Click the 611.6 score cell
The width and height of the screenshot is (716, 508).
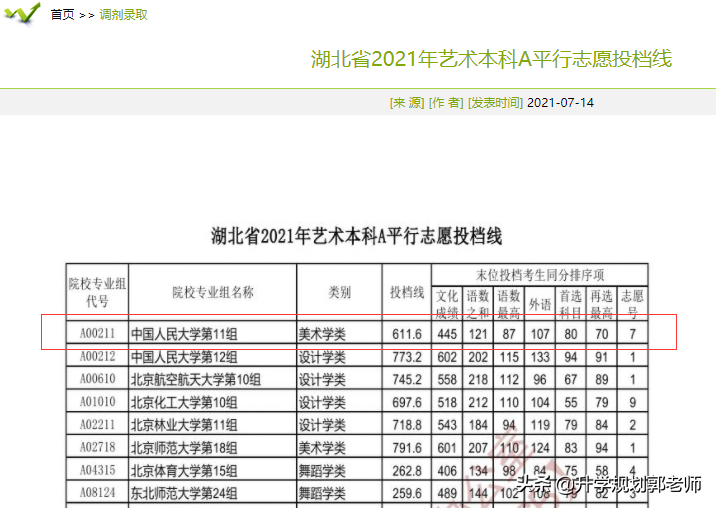tap(407, 334)
